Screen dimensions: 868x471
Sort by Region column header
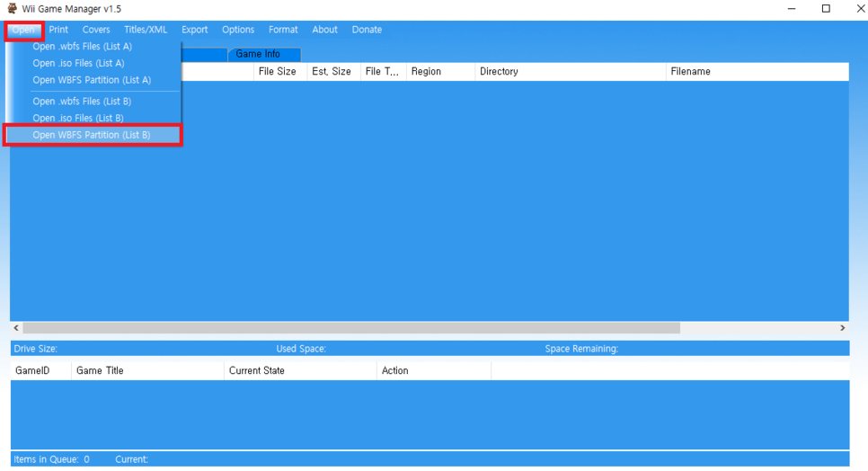click(x=440, y=71)
